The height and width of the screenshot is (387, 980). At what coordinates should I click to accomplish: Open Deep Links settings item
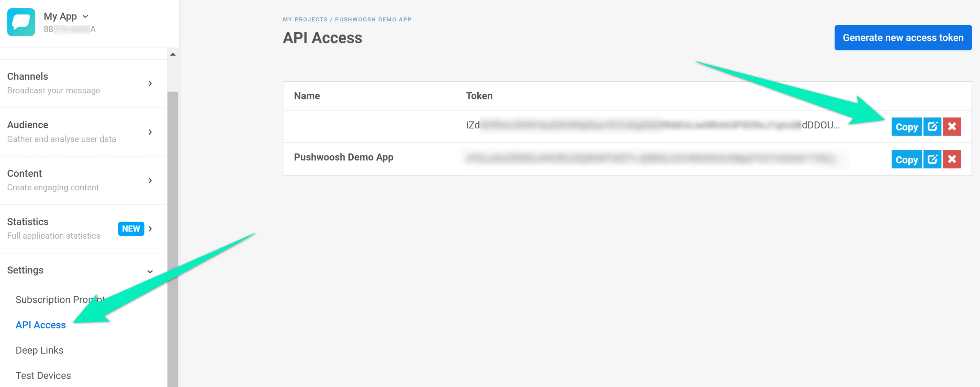coord(40,350)
